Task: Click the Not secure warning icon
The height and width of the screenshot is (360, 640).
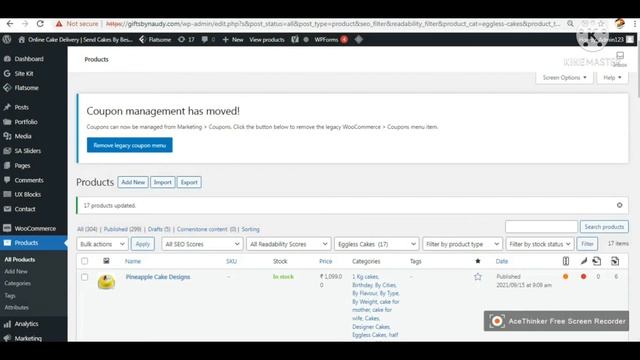Action: [59, 24]
